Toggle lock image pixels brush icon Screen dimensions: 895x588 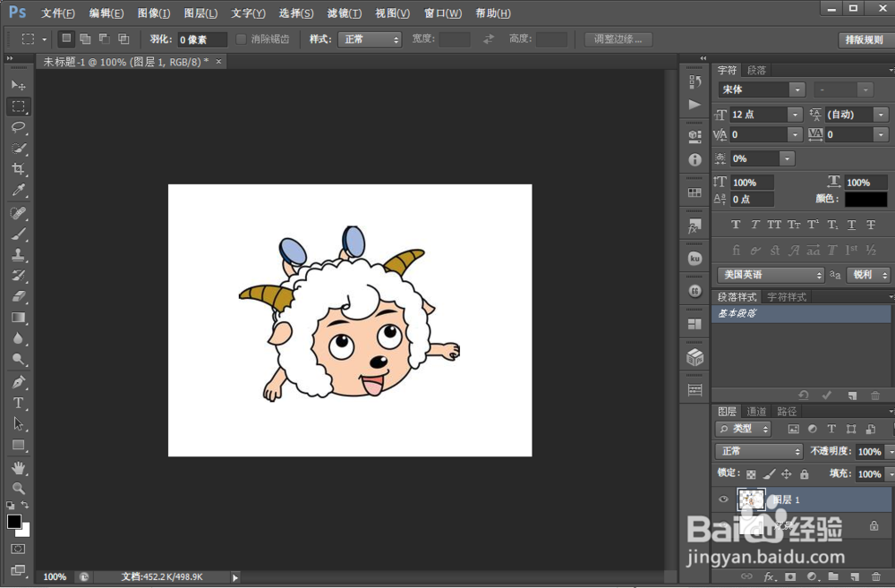[770, 473]
